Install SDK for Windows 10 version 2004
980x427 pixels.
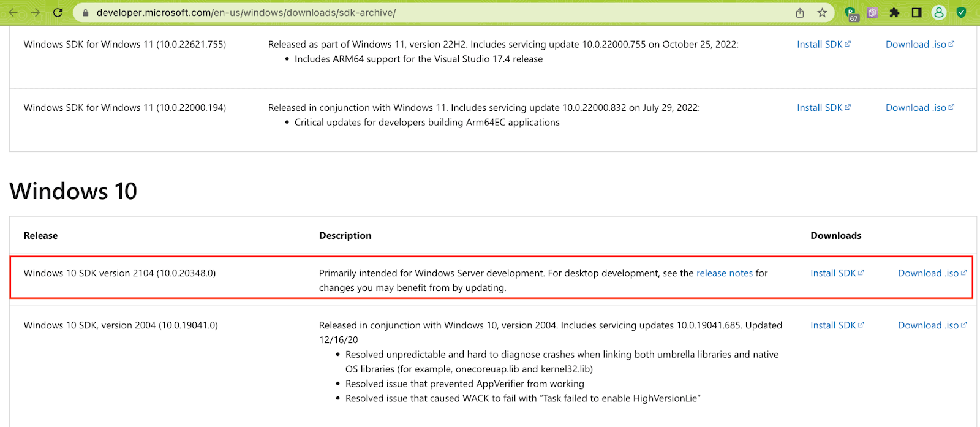point(837,325)
